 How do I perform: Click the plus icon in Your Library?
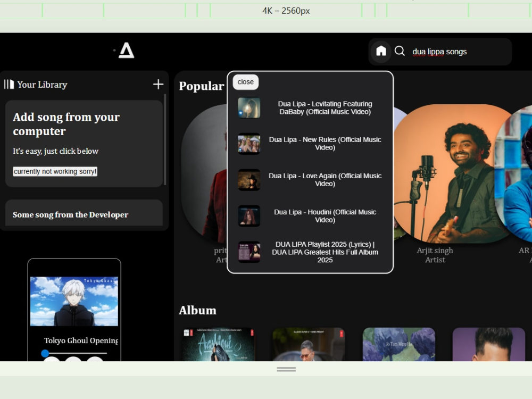click(x=158, y=84)
